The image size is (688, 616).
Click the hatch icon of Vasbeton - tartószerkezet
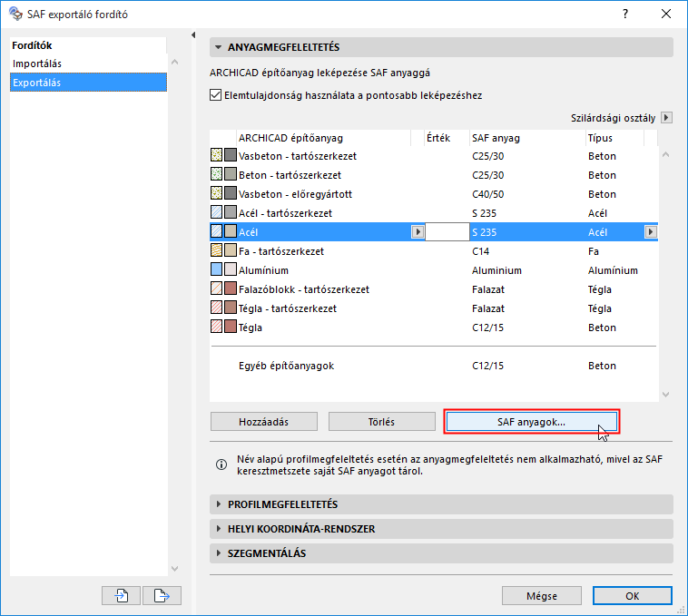(216, 156)
